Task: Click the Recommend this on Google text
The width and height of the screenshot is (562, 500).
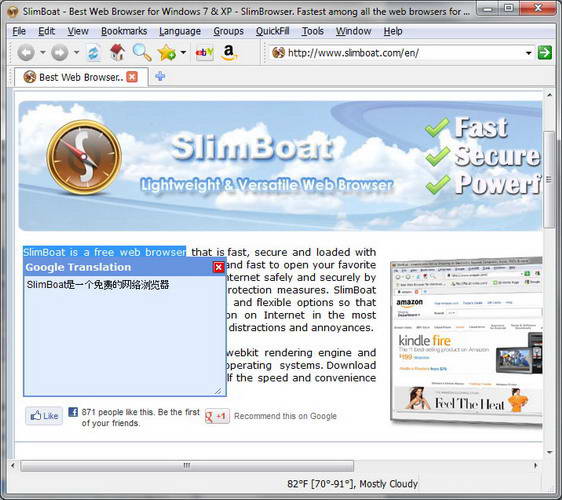Action: click(x=285, y=416)
